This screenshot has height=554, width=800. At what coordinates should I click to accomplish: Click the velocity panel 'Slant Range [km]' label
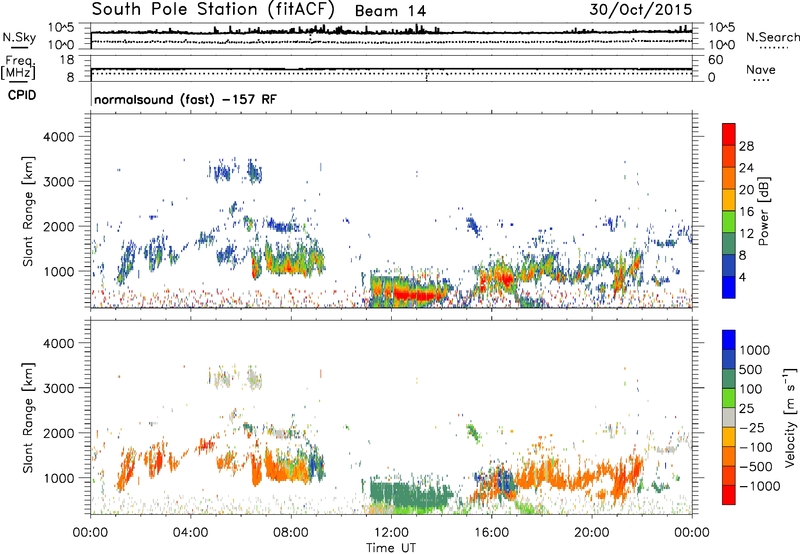[28, 418]
